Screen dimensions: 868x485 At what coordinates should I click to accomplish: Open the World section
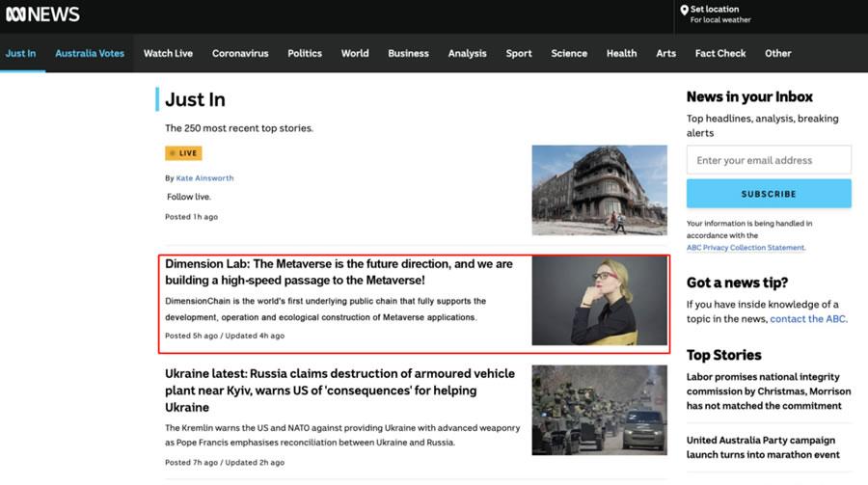click(x=355, y=53)
